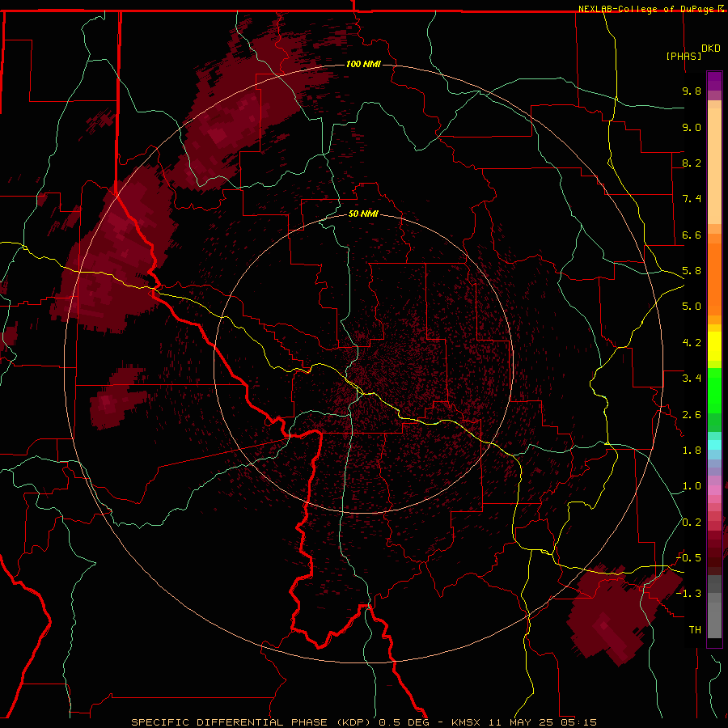Click the bright green segment of the color bar
Viewport: 728px width, 728px height.
pos(714,390)
